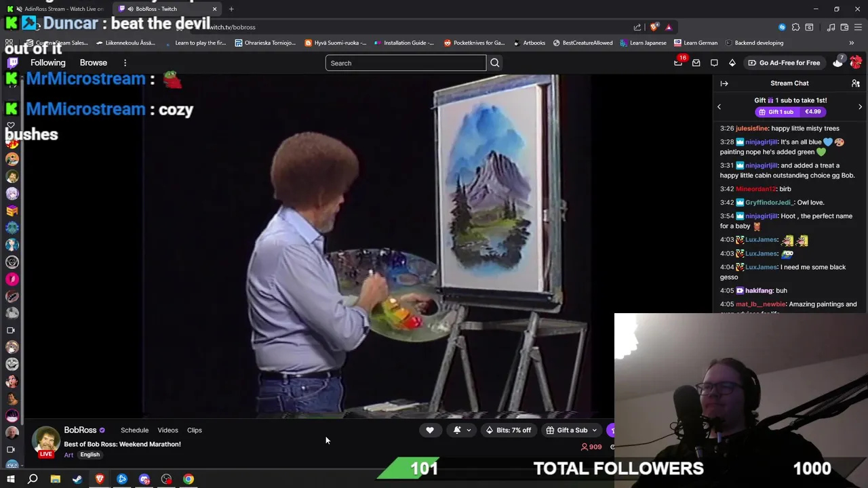Toggle notifications bell for BobRoss

coord(457,430)
